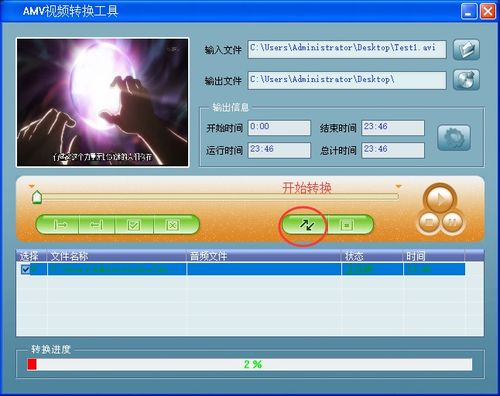
Task: Play the video preview
Action: [440, 199]
